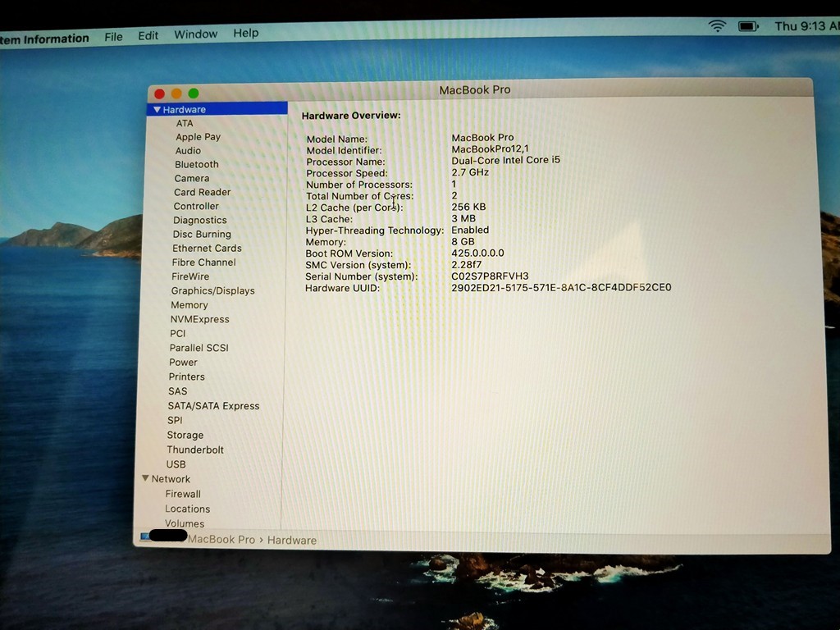Screen dimensions: 840x630
Task: Click the processor name Dual-Core Intel Core i5
Action: tap(505, 160)
